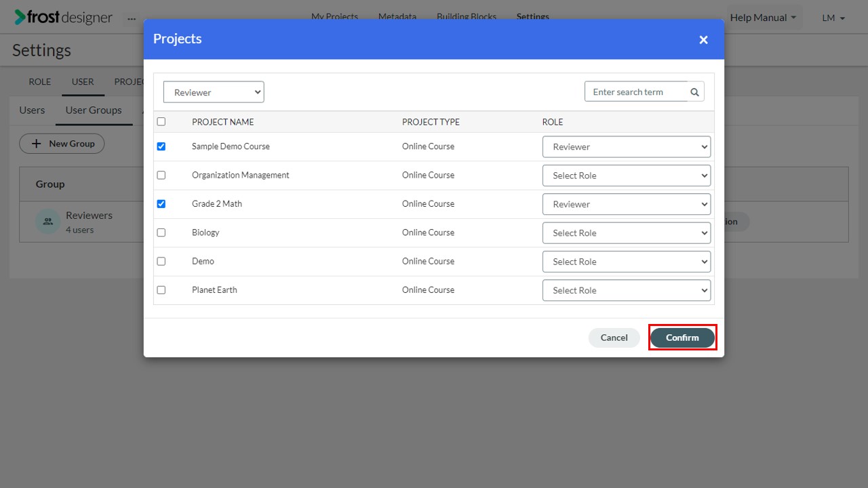Confirm the project assignments
Image resolution: width=868 pixels, height=488 pixels.
(682, 338)
